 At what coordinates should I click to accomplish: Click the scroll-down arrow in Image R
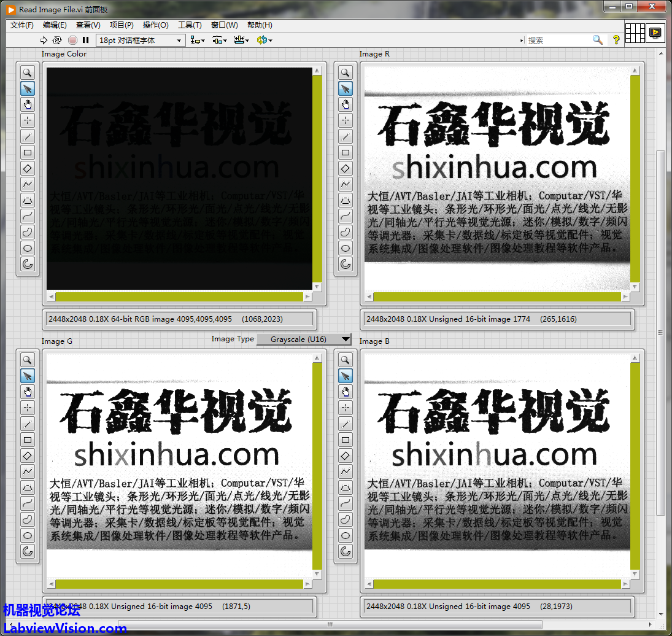pyautogui.click(x=635, y=287)
